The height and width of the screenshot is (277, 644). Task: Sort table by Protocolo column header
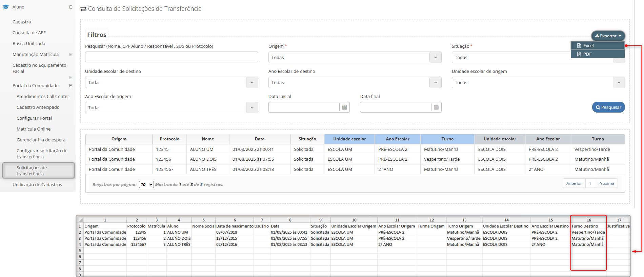[x=169, y=139]
